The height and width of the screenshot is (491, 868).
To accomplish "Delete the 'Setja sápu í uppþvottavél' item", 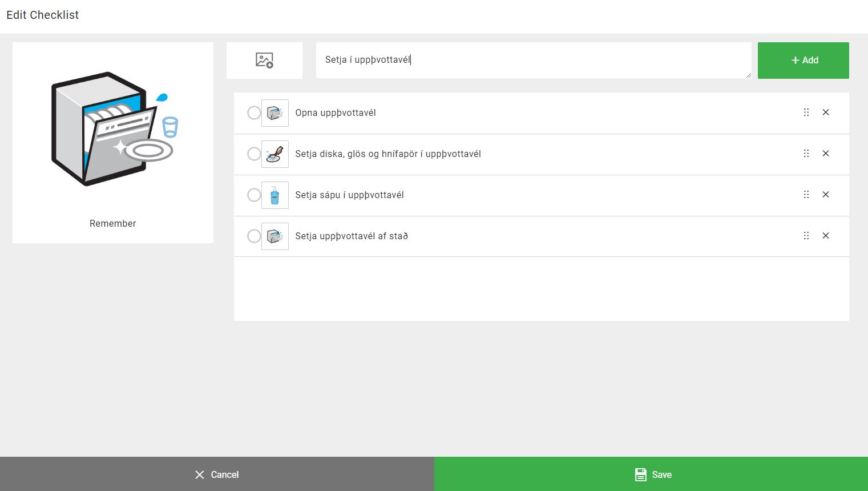I will point(825,195).
